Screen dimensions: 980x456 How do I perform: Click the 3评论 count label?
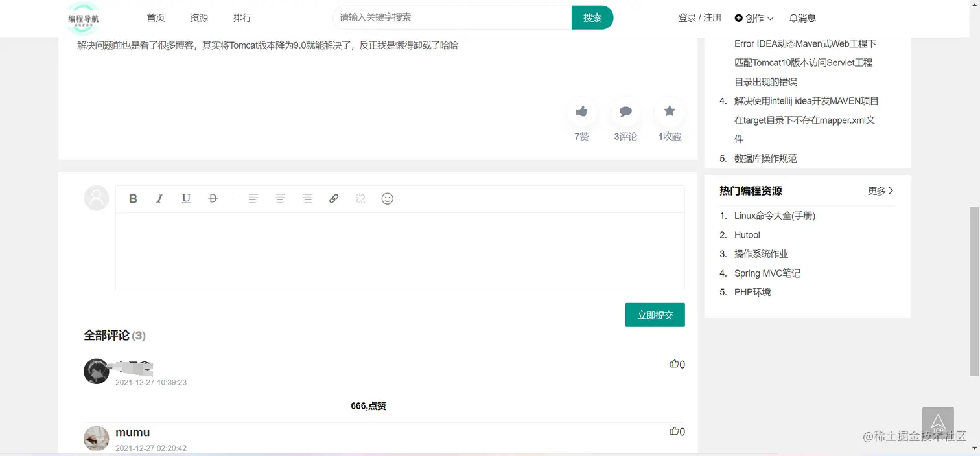[625, 137]
